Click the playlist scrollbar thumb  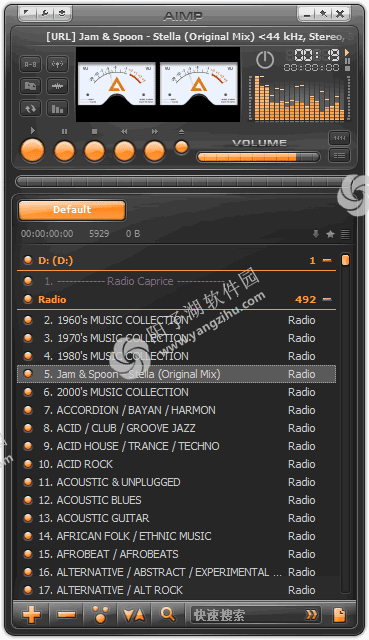(345, 260)
